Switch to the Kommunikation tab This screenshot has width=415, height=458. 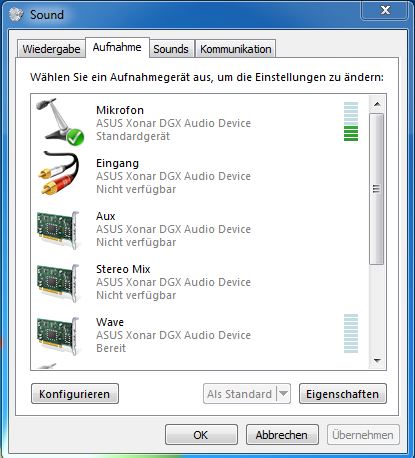tap(235, 49)
